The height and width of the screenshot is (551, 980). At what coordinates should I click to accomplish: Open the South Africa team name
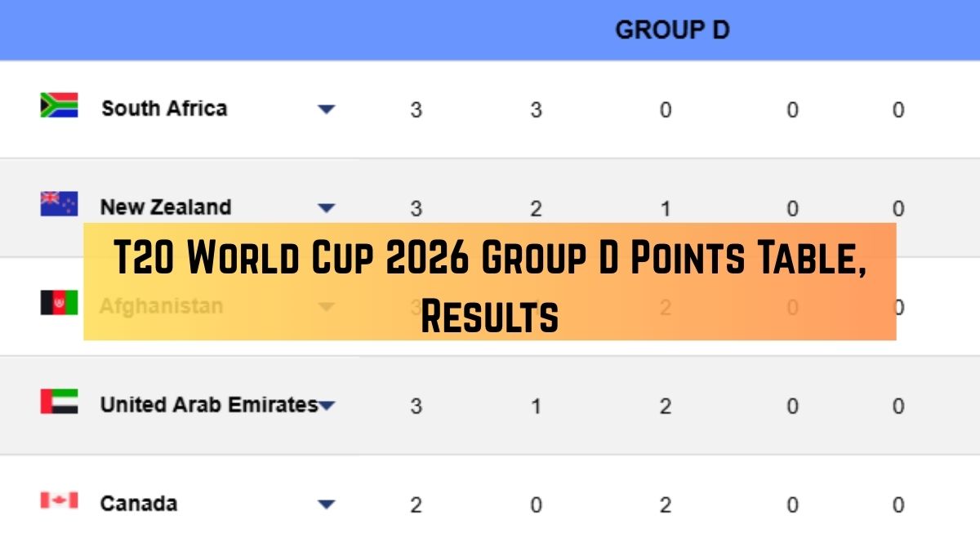pyautogui.click(x=164, y=109)
